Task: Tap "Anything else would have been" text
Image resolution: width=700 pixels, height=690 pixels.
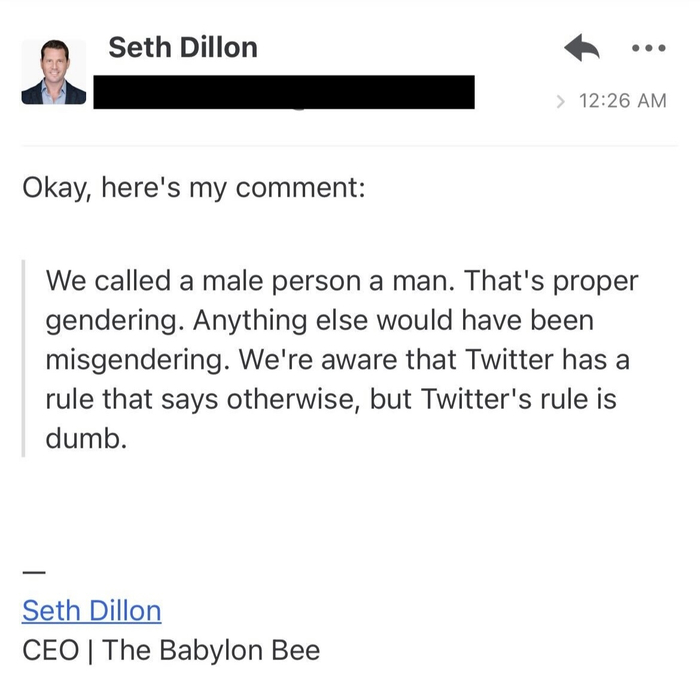Action: (x=393, y=321)
